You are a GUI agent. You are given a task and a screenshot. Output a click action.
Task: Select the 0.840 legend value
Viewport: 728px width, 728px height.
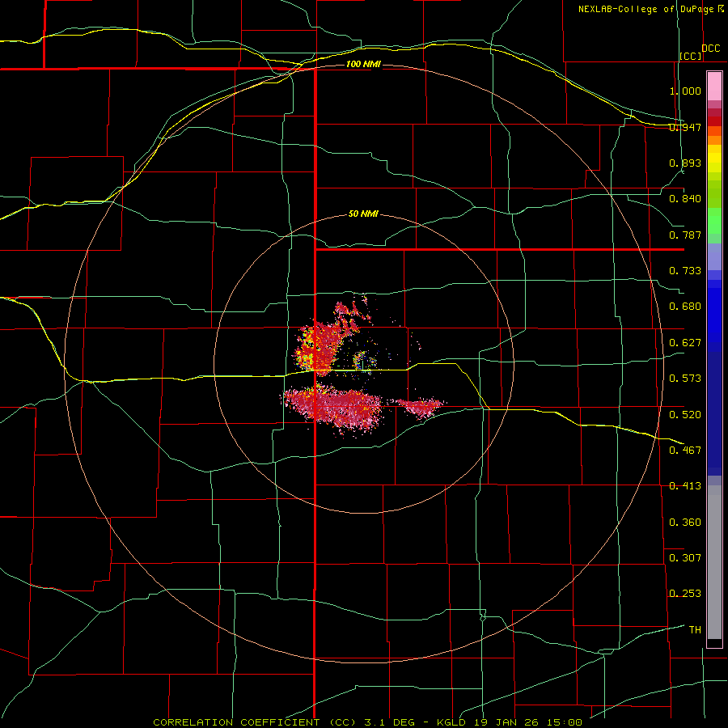[685, 199]
